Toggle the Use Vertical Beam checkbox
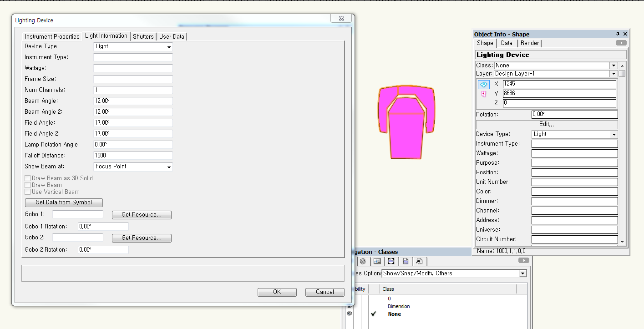This screenshot has height=329, width=644. point(28,192)
